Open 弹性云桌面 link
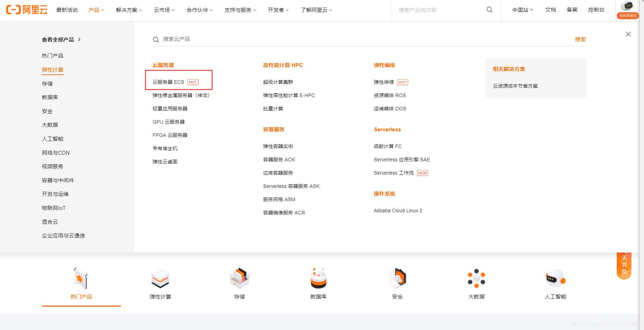Screen dimensions: 644x330 point(165,162)
